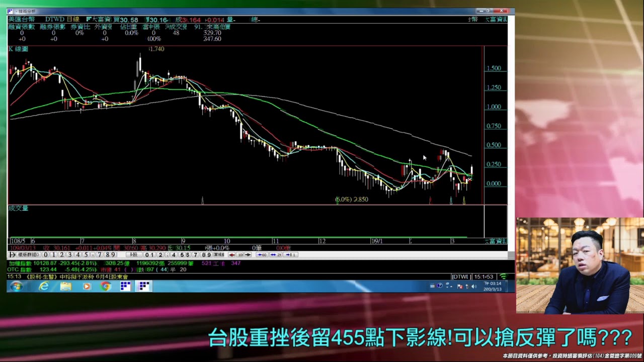Select number 0 after the 5股 button

[x=147, y=255]
